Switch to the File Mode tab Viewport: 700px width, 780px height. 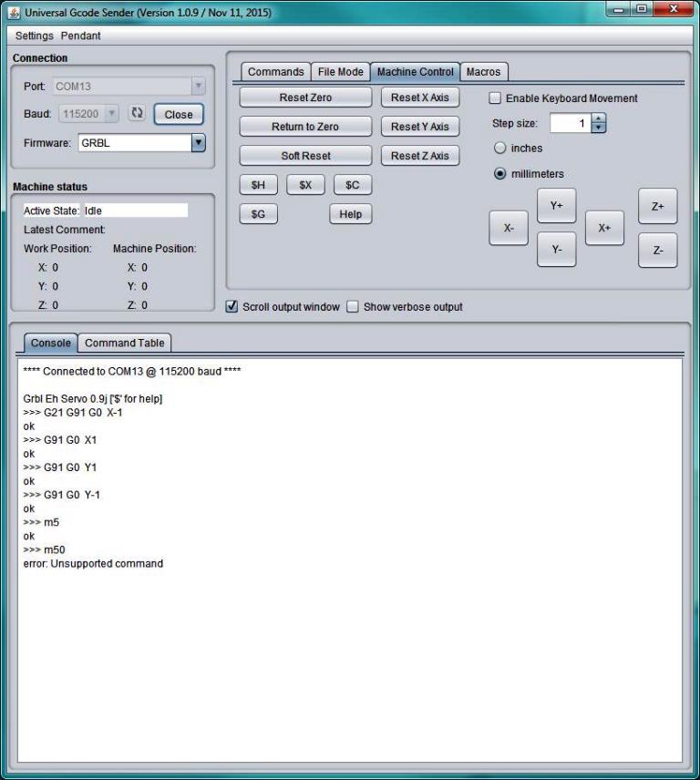click(340, 72)
